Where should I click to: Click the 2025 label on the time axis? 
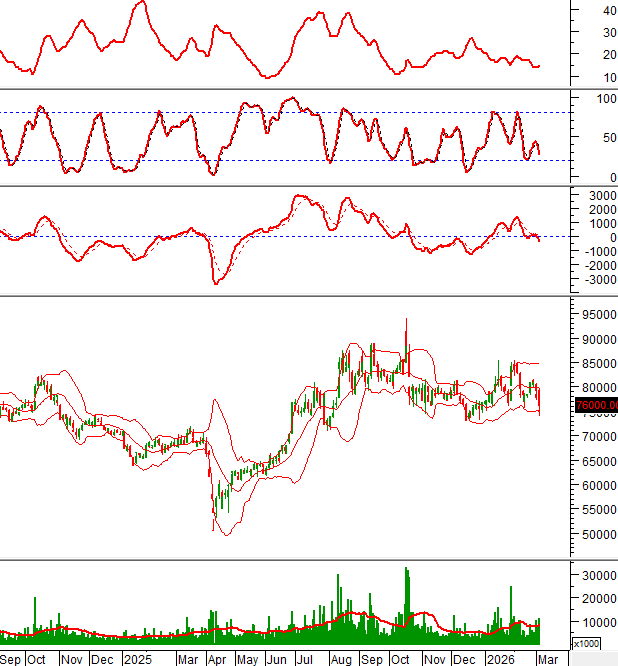pos(137,659)
